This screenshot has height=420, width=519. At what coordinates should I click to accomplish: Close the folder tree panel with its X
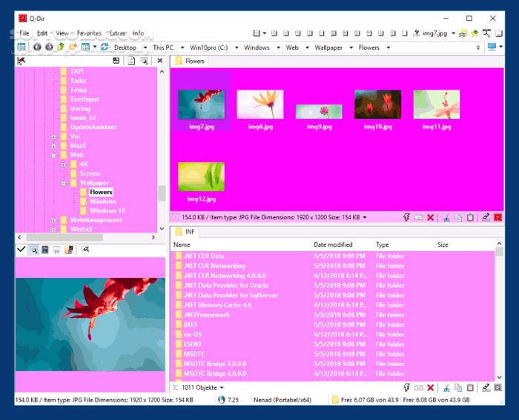[160, 61]
